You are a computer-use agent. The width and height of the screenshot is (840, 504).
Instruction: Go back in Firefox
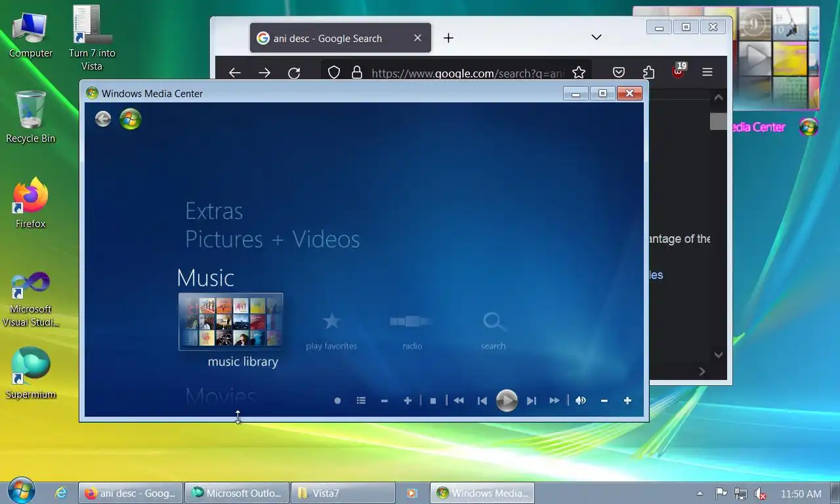coord(235,73)
